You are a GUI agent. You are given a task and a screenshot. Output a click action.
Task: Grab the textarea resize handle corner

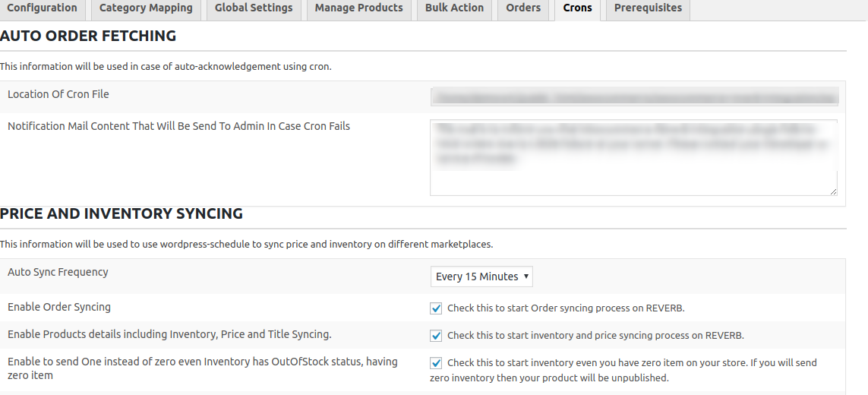[x=833, y=191]
